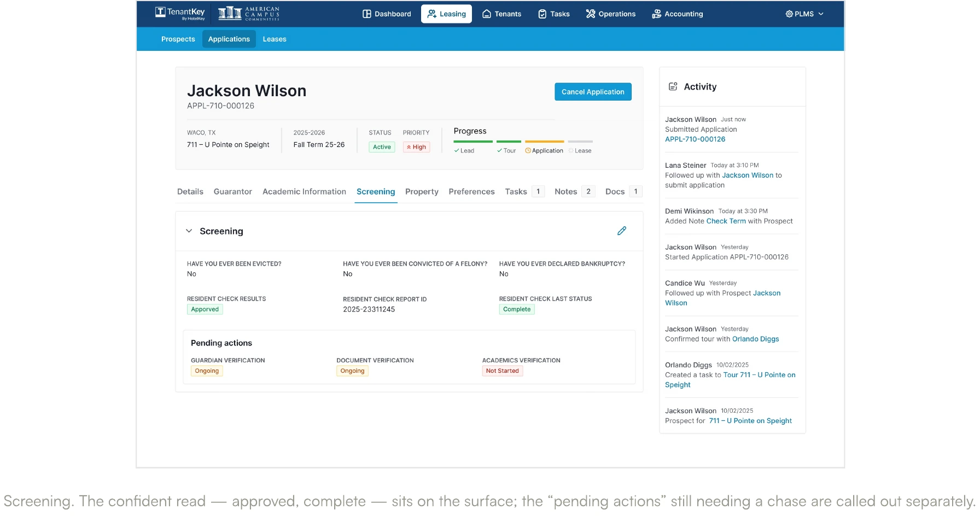Open the Property tab
980x516 pixels.
[x=422, y=191]
